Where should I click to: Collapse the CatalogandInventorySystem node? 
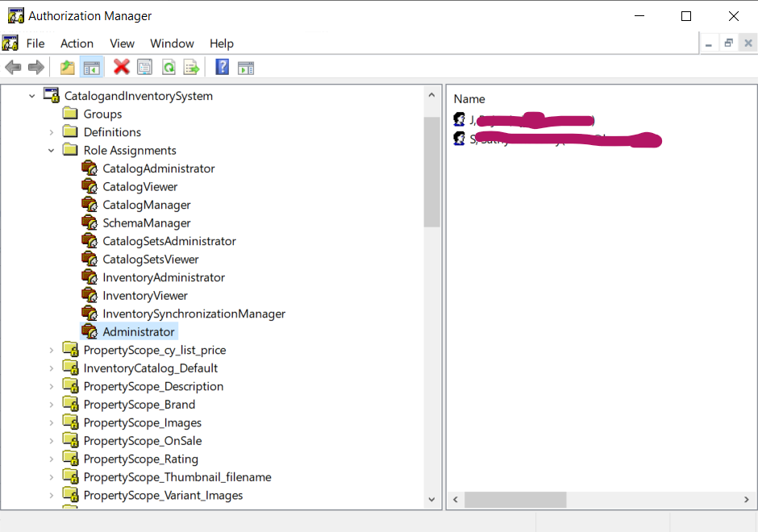pos(32,96)
